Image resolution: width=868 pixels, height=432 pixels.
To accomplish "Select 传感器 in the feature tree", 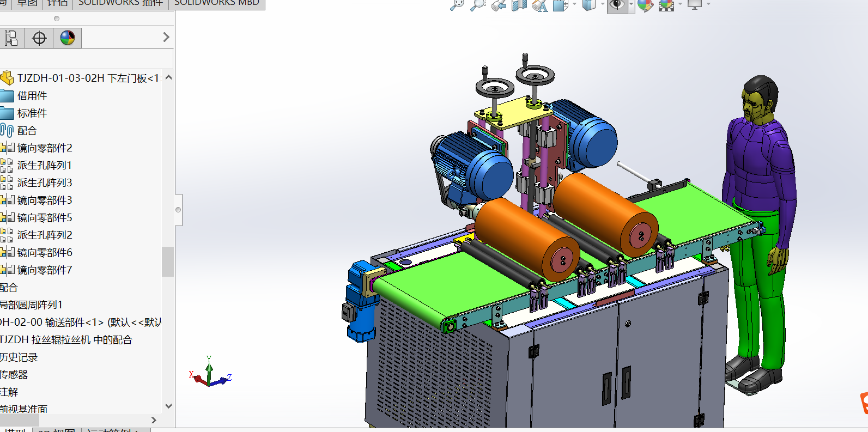I will point(14,375).
